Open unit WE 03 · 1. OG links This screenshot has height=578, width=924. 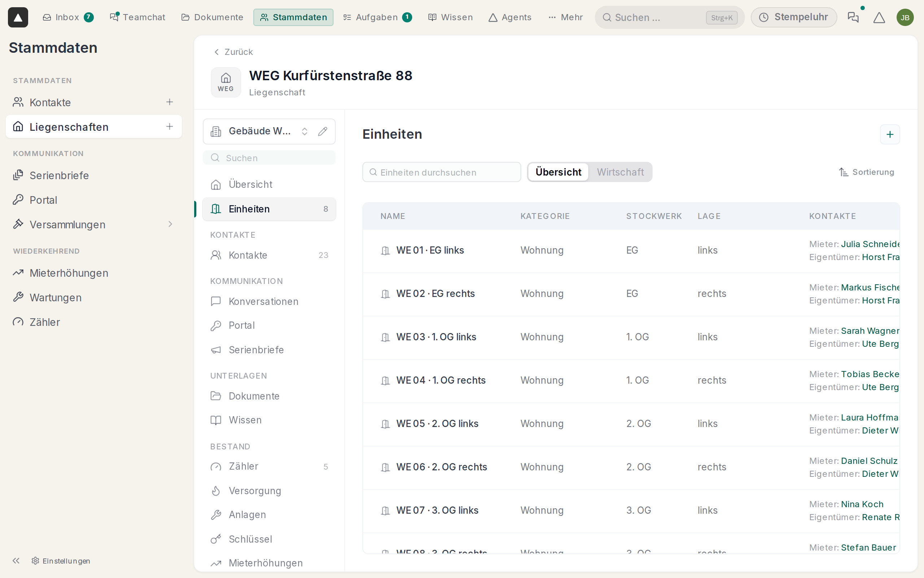(x=436, y=337)
